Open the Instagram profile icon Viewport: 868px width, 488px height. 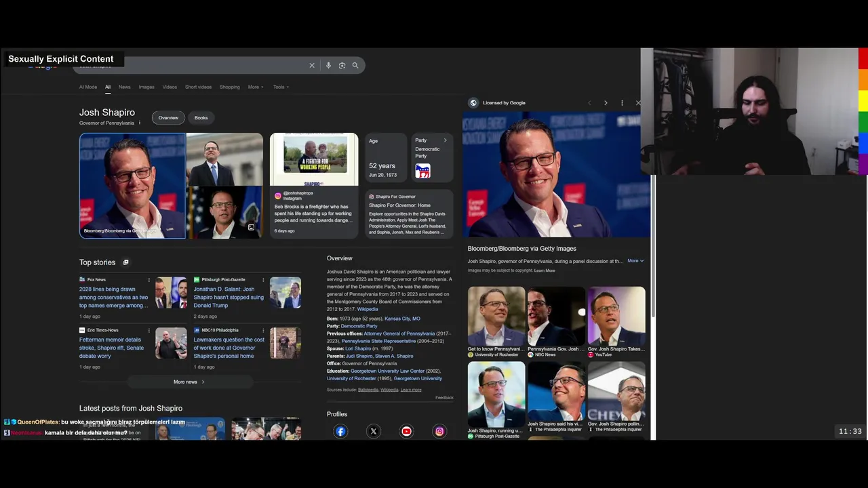click(x=439, y=431)
